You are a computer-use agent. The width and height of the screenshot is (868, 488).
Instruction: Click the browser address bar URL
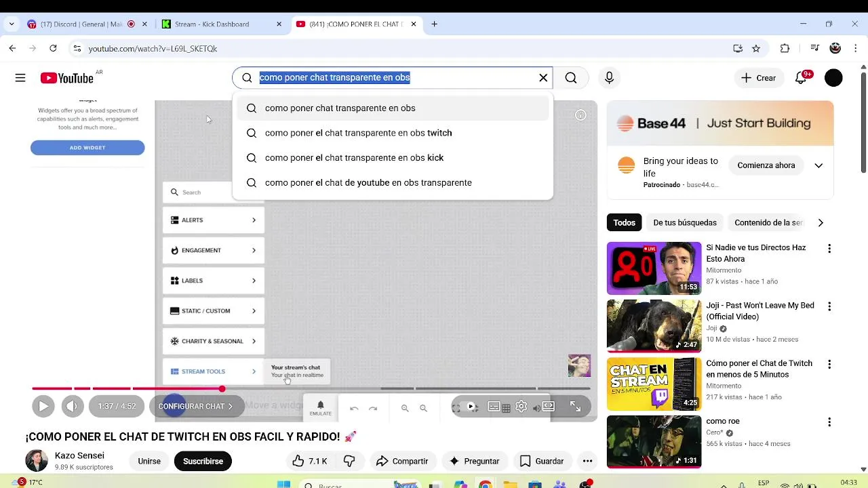153,48
